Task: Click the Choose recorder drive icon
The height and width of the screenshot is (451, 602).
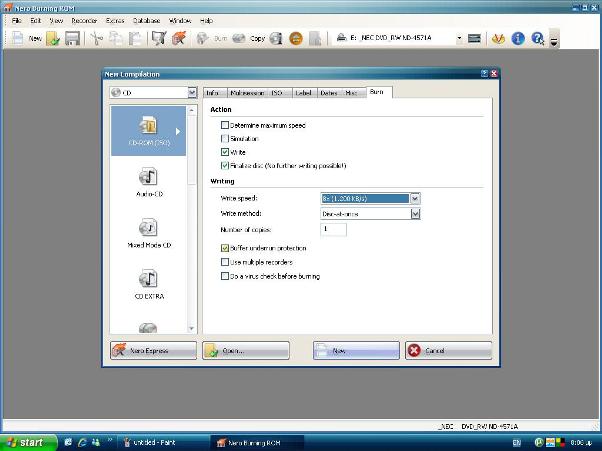Action: coord(474,38)
